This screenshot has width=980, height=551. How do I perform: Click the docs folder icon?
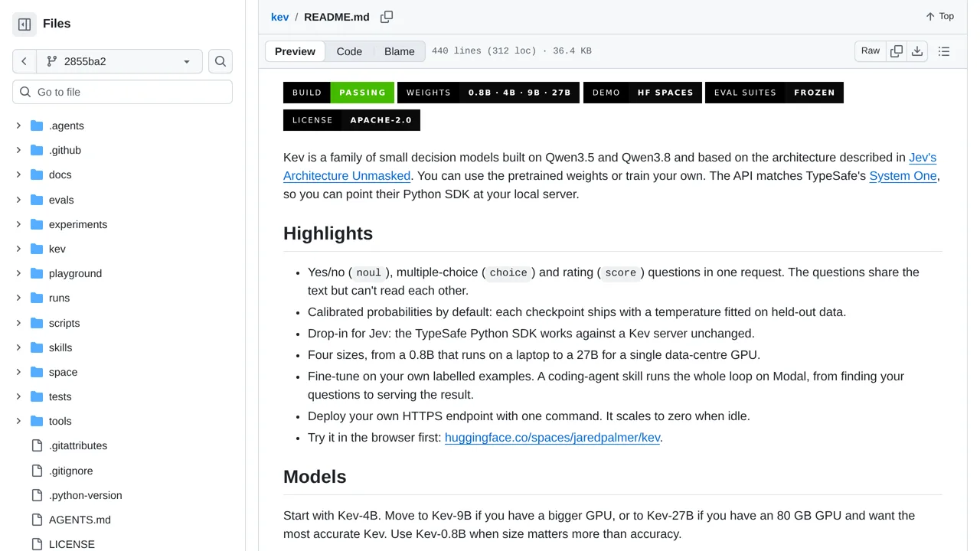tap(37, 174)
